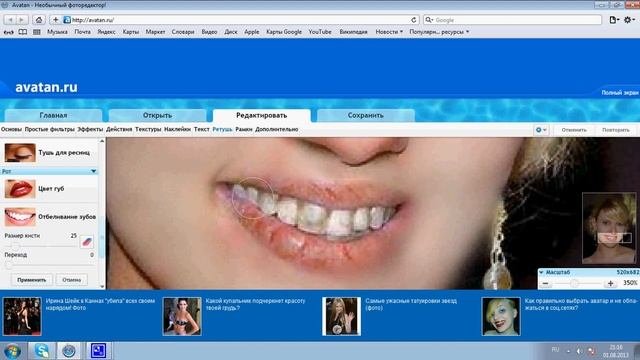Image resolution: width=640 pixels, height=360 pixels.
Task: Apply changes with Применить button
Action: point(31,280)
